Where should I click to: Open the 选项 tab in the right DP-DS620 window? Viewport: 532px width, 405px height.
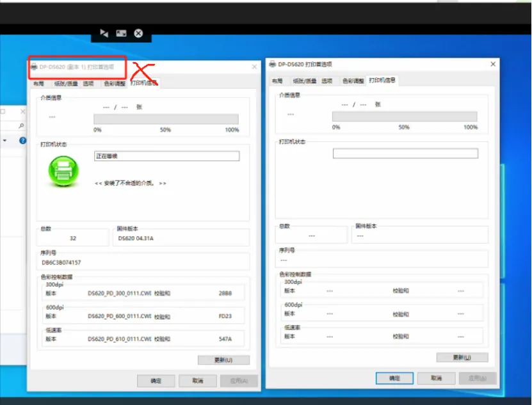326,81
